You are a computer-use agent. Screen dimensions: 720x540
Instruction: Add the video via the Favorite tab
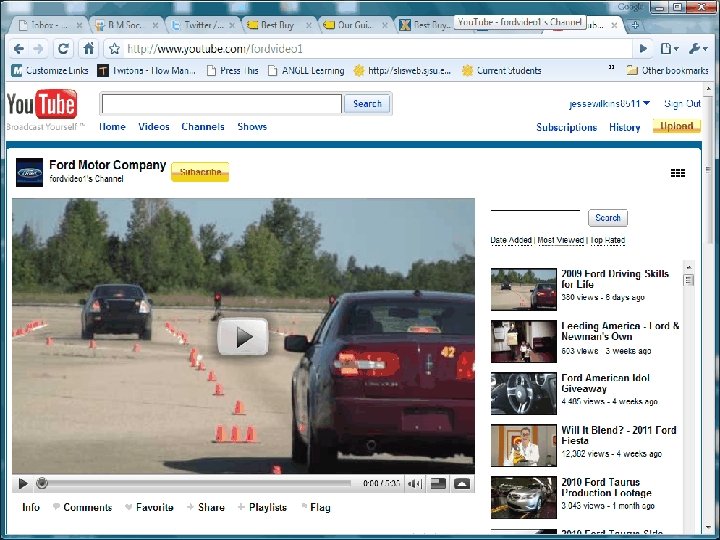[x=149, y=507]
